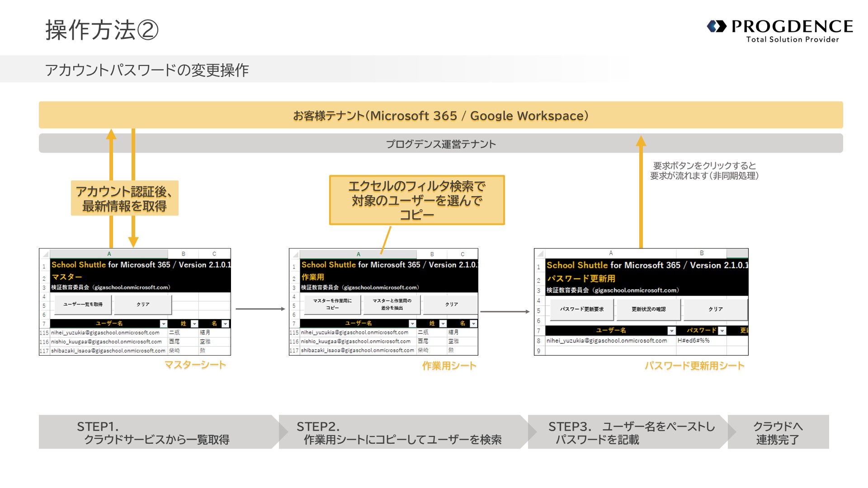Screen dimensions: 868x488
Task: Select column B header in 作業用 sheet
Action: point(432,254)
